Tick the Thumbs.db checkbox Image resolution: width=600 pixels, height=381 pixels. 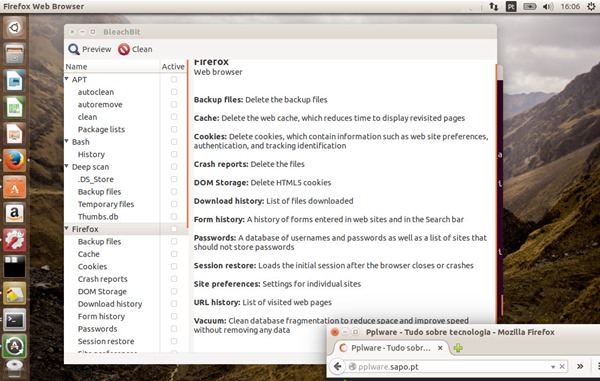174,217
